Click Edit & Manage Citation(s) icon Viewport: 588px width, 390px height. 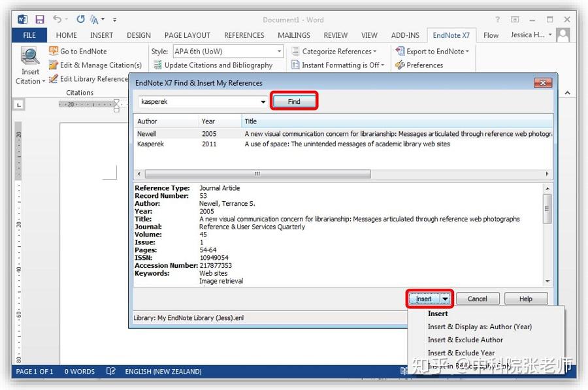coord(54,65)
